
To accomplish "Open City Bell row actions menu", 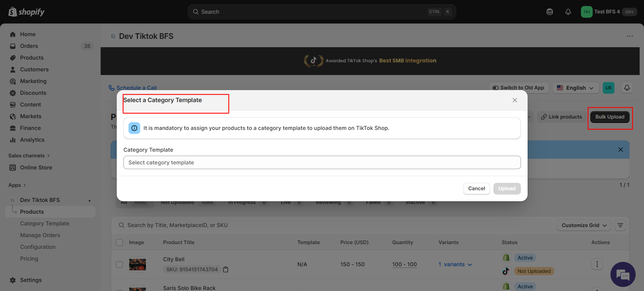I will point(597,264).
